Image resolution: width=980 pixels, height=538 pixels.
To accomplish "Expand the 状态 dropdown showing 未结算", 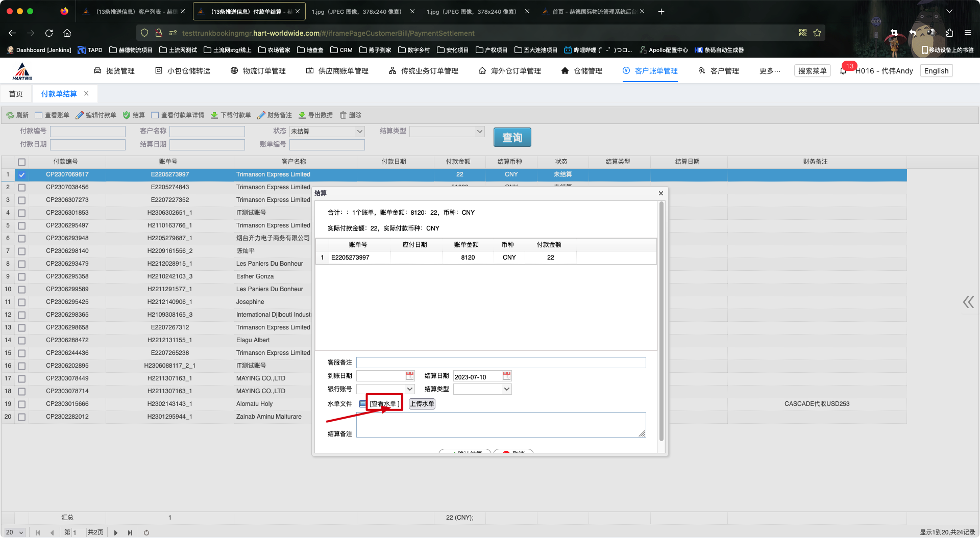I will pos(360,132).
